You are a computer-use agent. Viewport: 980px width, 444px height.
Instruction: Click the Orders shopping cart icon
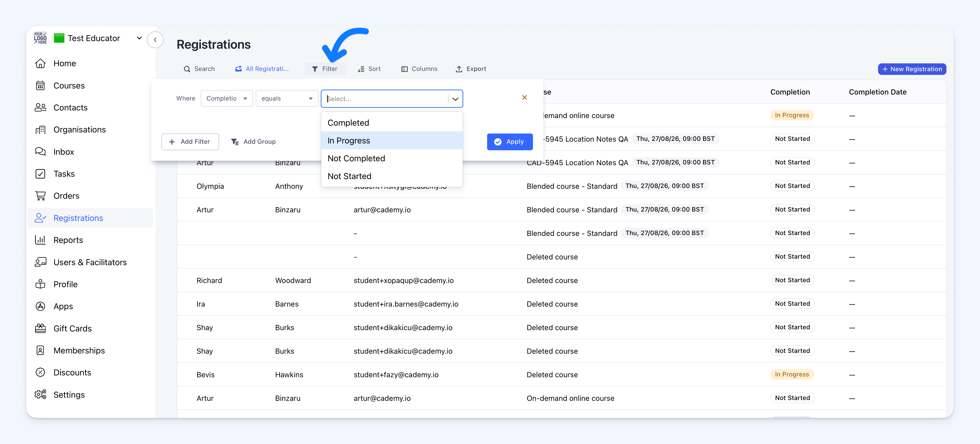click(x=40, y=196)
